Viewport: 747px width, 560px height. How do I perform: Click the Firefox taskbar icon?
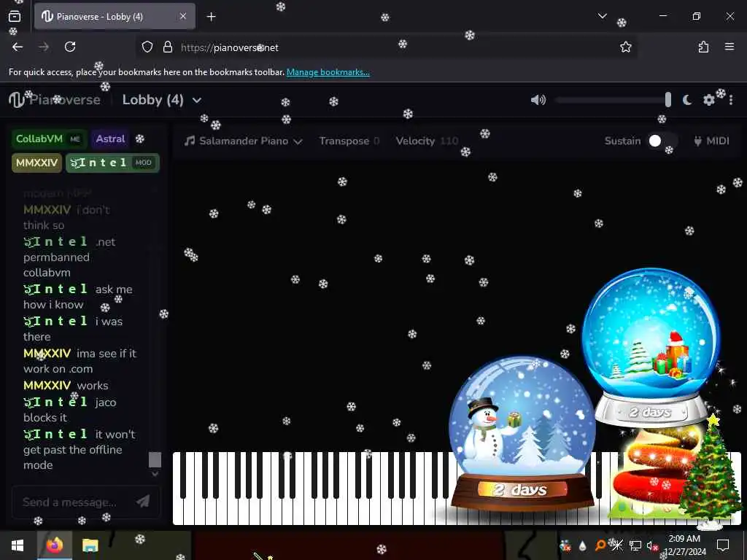(x=54, y=545)
